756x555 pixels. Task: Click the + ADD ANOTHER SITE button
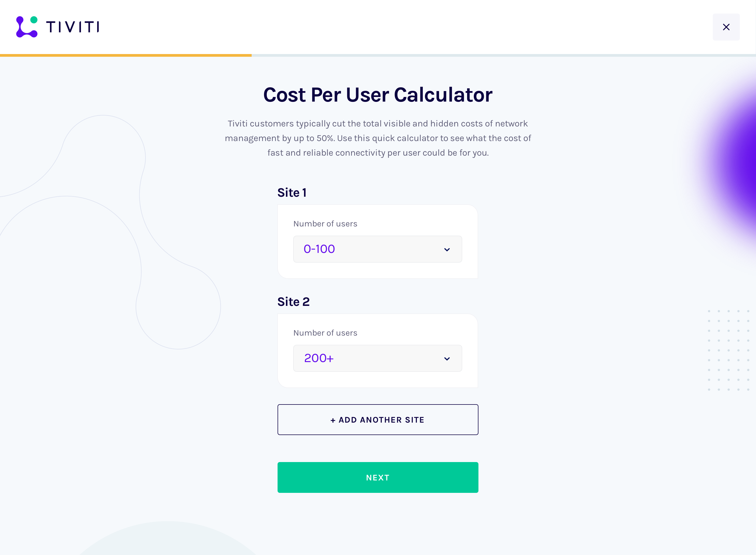(x=377, y=420)
